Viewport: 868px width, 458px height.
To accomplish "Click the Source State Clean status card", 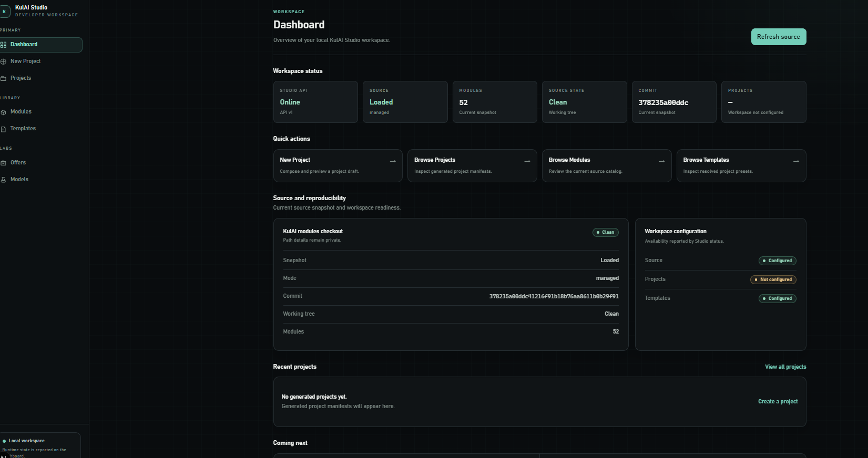I will coord(585,102).
